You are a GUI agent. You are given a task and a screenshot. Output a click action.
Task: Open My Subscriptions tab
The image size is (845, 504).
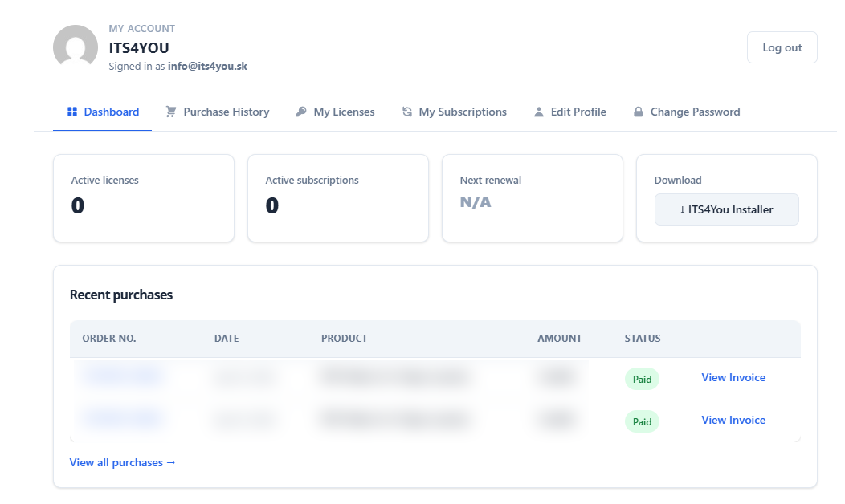[x=455, y=112]
